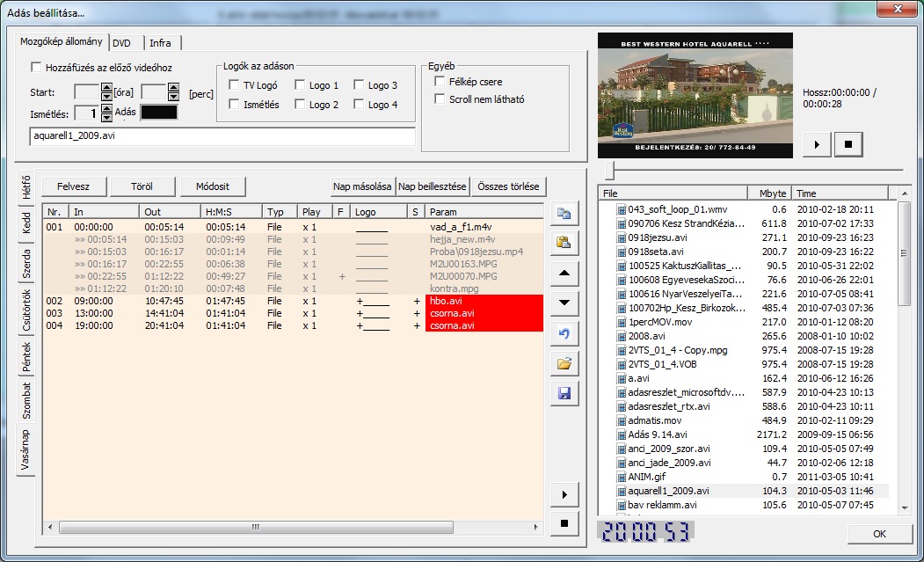Click the black Adás color swatch

coord(159,113)
